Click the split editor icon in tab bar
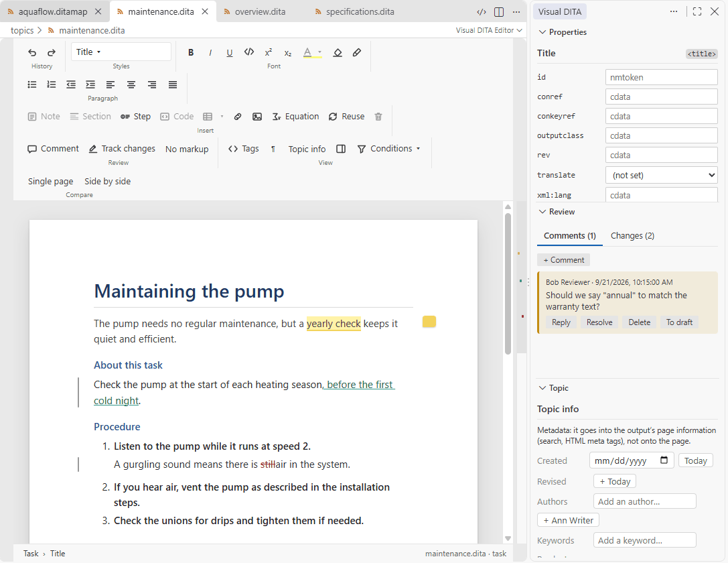The image size is (728, 563). coord(499,12)
